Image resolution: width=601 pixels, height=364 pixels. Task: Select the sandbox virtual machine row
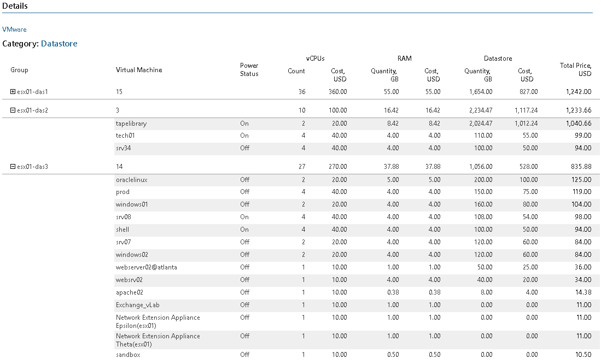click(357, 355)
